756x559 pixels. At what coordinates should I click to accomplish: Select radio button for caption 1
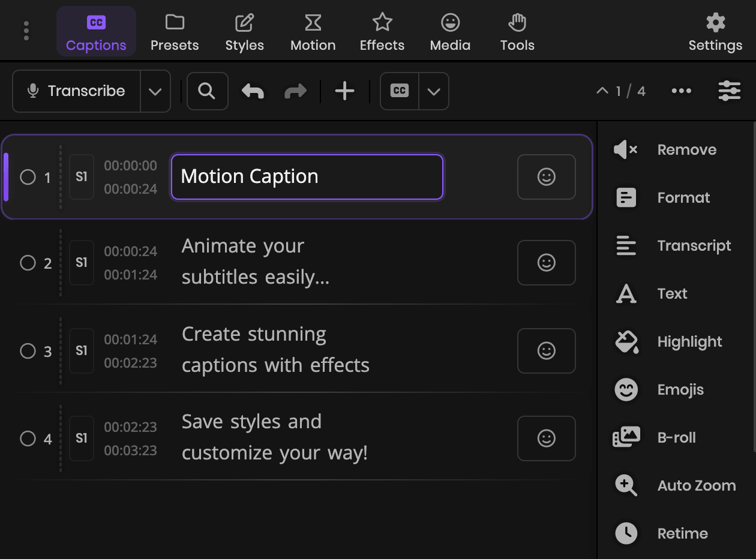click(x=28, y=177)
